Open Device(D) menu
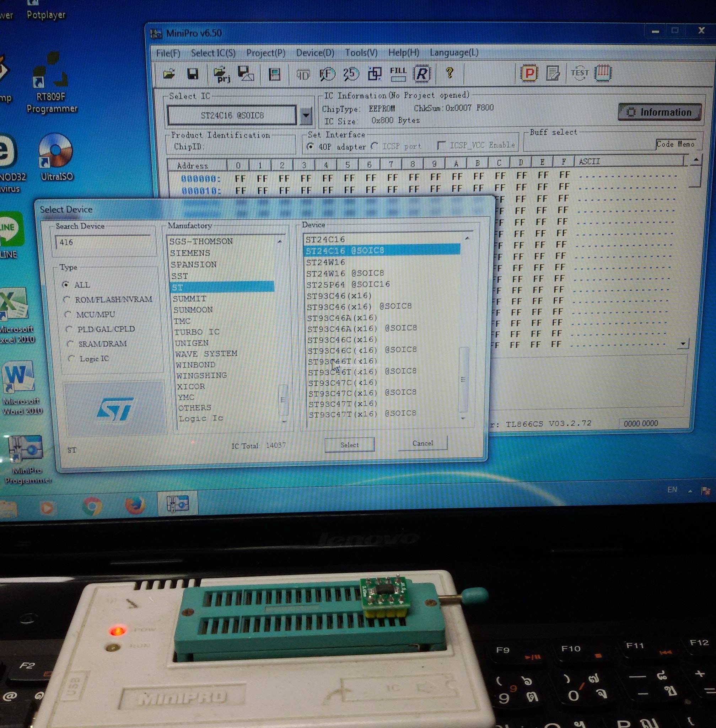The width and height of the screenshot is (716, 728). [x=315, y=53]
